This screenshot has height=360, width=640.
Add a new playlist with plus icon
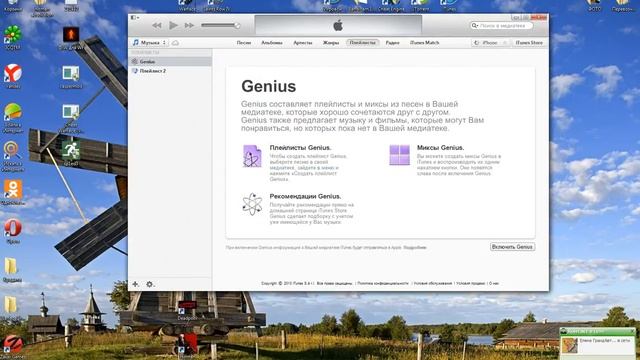coord(136,284)
